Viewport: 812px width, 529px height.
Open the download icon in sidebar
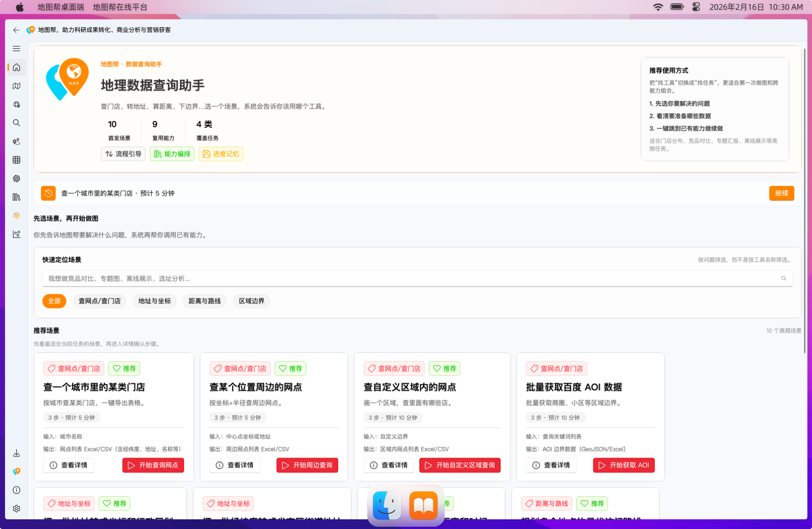pos(17,453)
